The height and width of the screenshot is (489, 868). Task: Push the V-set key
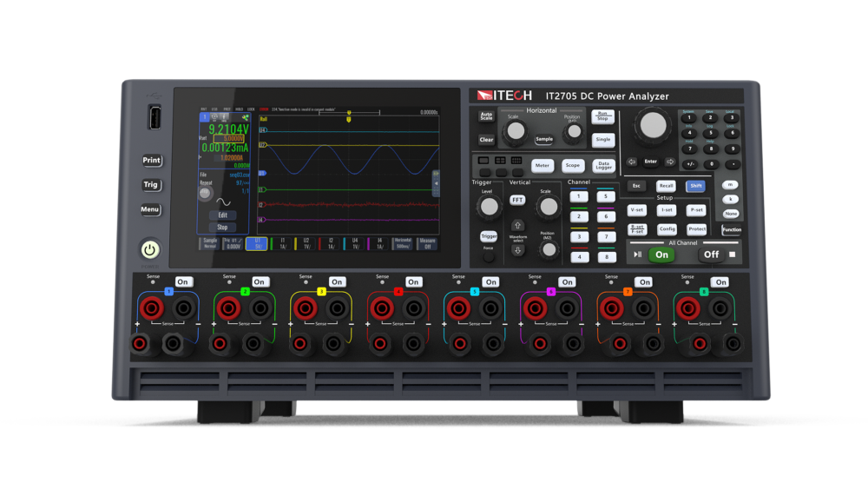[636, 210]
